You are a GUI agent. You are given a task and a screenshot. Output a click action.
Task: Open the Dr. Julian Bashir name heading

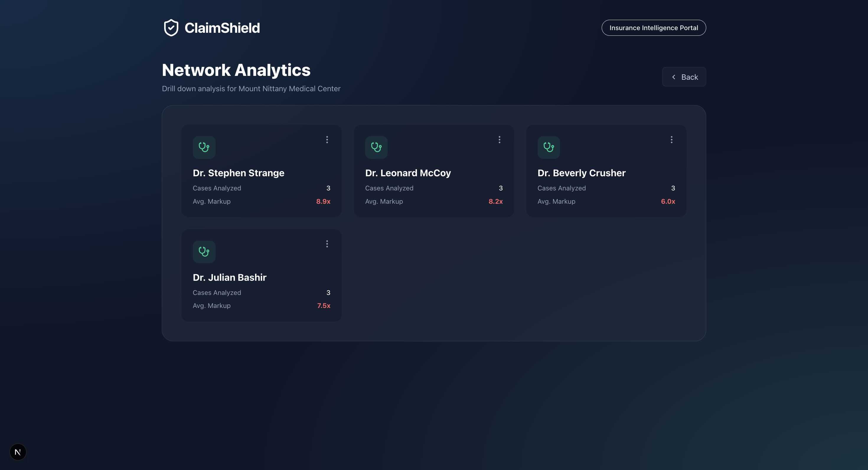click(229, 277)
